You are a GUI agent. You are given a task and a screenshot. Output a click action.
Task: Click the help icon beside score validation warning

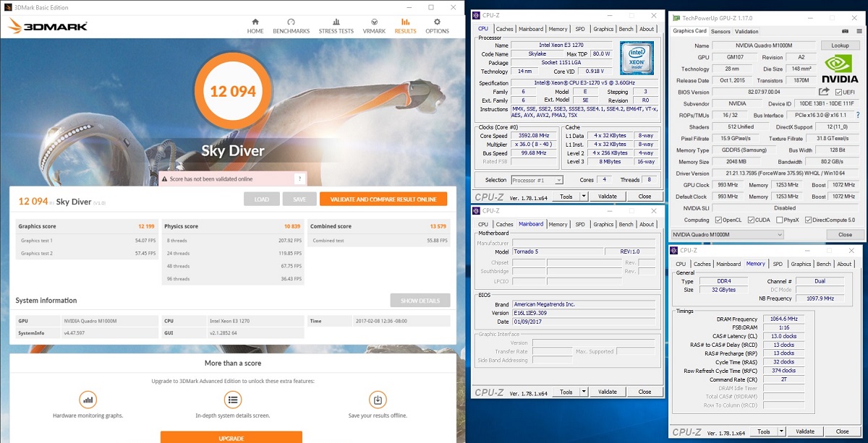point(299,179)
